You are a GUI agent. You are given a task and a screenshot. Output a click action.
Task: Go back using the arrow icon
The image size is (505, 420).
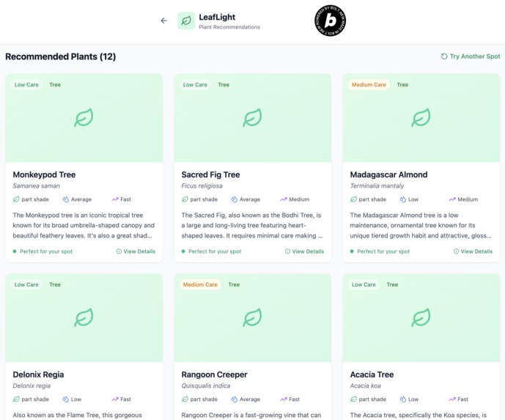tap(164, 21)
